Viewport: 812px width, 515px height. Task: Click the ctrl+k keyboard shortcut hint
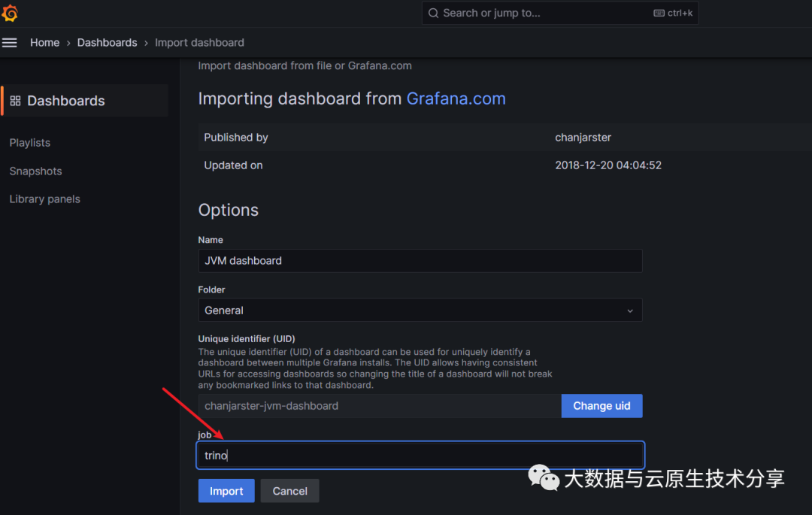(x=673, y=13)
